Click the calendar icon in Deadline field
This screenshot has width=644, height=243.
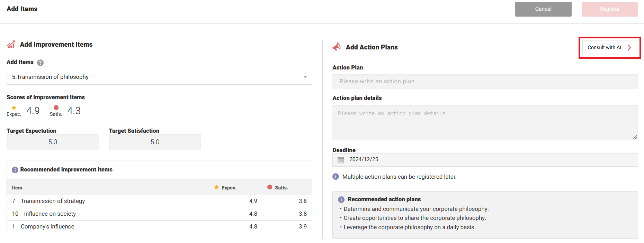pyautogui.click(x=341, y=160)
